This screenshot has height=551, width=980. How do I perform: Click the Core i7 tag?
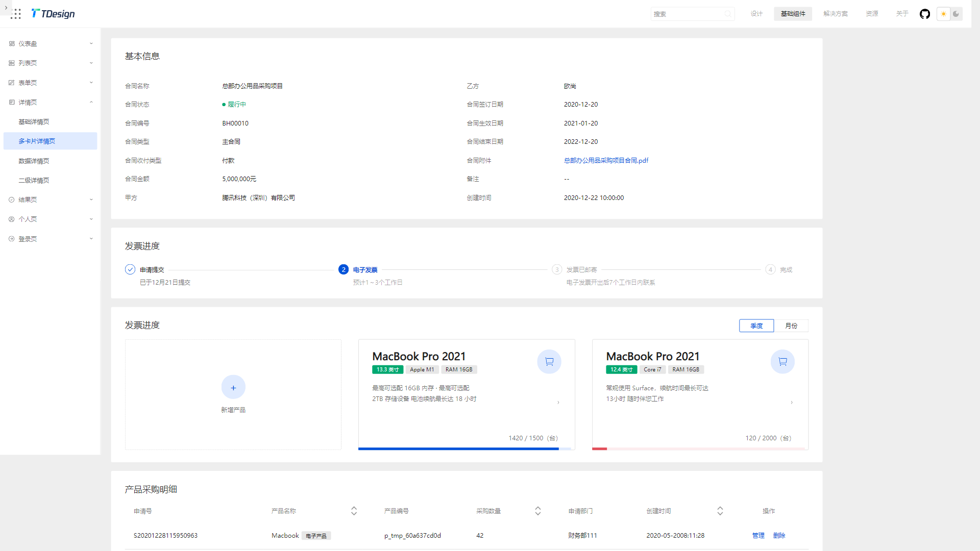pyautogui.click(x=652, y=370)
